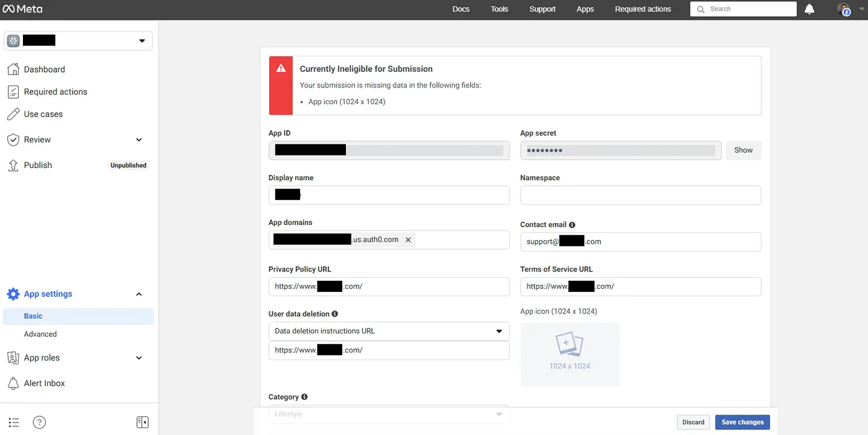Click the Review shield icon
868x435 pixels.
13,139
